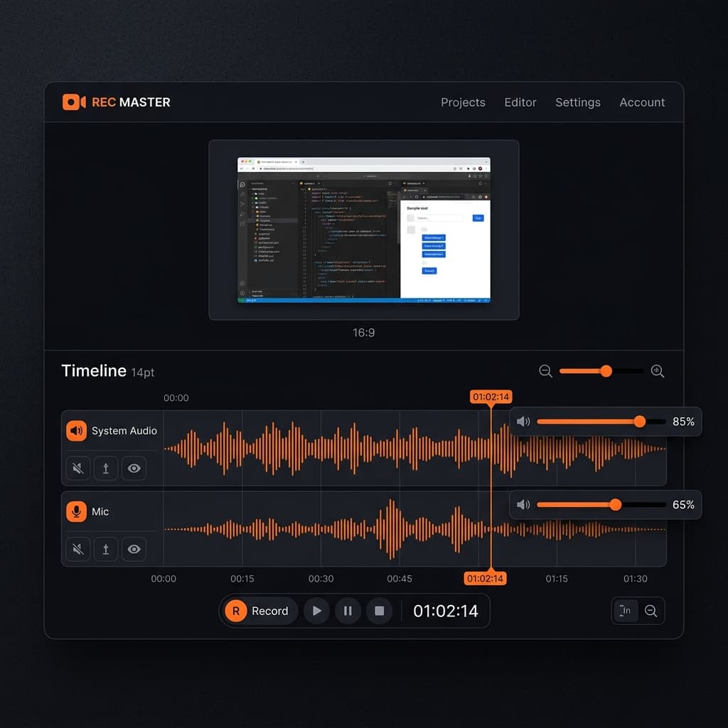728x728 pixels.
Task: Unmute the Mic track
Action: click(x=77, y=549)
